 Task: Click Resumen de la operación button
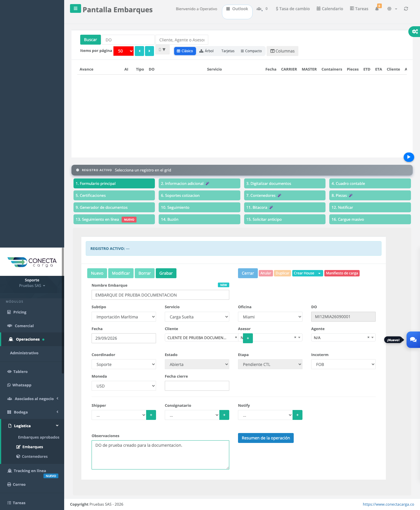coord(266,438)
